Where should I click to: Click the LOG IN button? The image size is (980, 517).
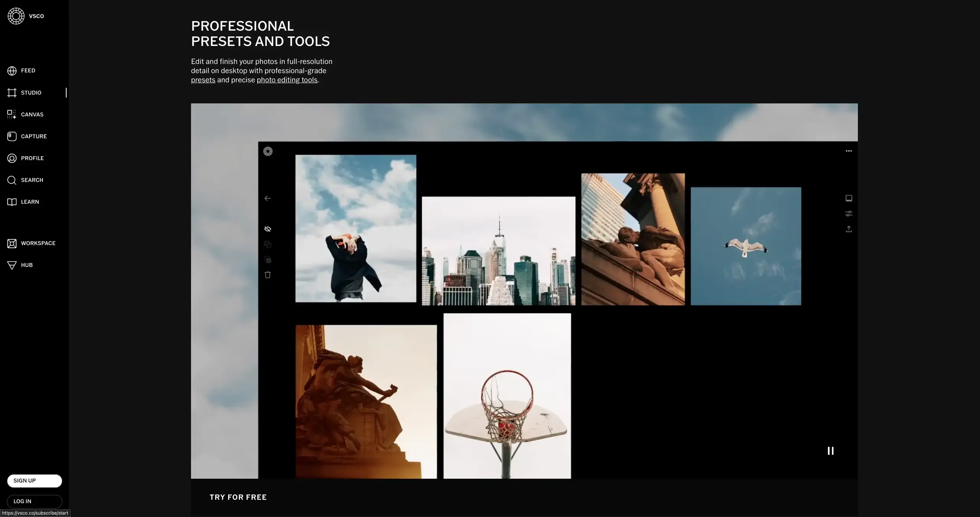[x=34, y=501]
